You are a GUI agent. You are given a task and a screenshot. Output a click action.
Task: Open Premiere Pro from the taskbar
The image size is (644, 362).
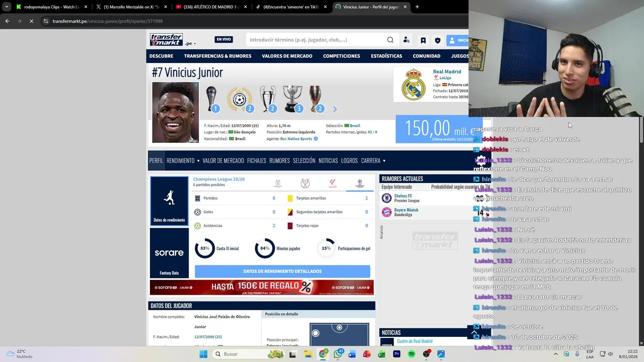(396, 354)
